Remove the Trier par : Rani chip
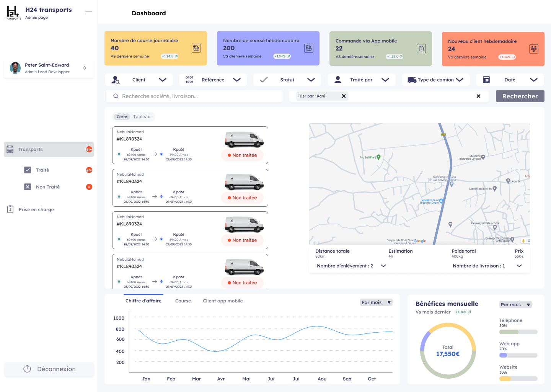Screen dimensions: 551x392 (x=344, y=96)
